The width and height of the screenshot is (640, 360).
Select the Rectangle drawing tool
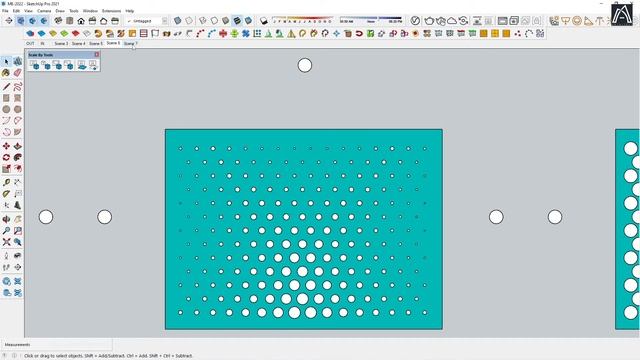[6, 98]
